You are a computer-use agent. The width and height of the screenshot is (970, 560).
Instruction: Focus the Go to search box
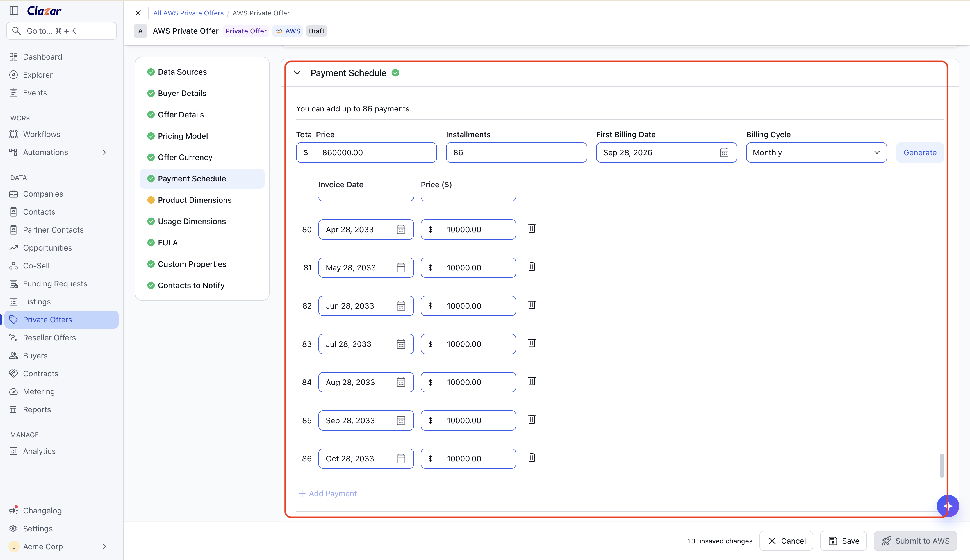[x=62, y=31]
